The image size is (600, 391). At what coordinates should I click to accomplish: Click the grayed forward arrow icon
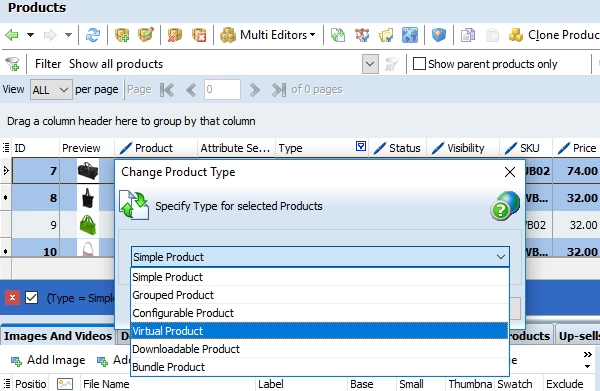(50, 35)
